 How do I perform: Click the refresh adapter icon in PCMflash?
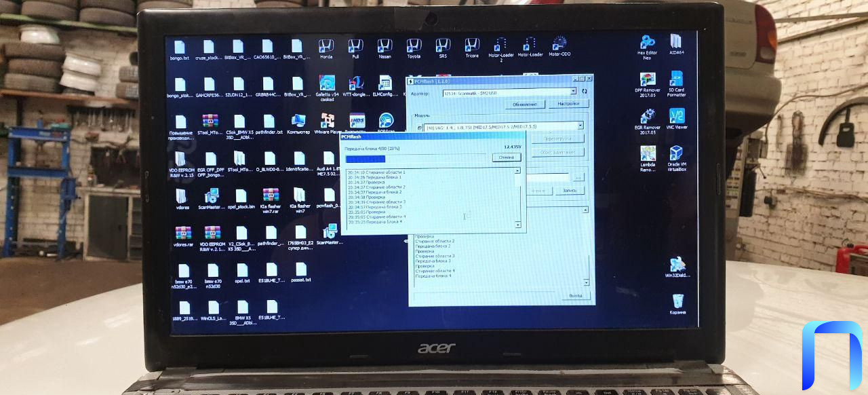coord(585,91)
